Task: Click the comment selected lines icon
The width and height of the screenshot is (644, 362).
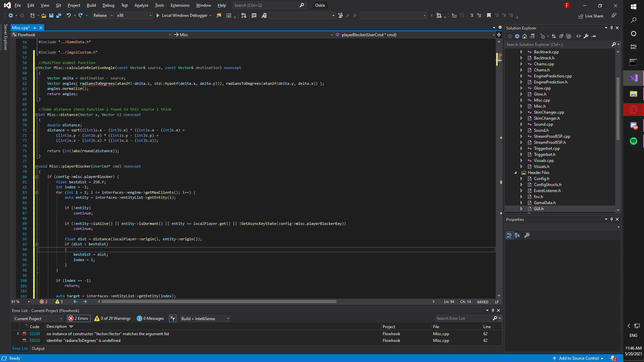Action: 471,15
